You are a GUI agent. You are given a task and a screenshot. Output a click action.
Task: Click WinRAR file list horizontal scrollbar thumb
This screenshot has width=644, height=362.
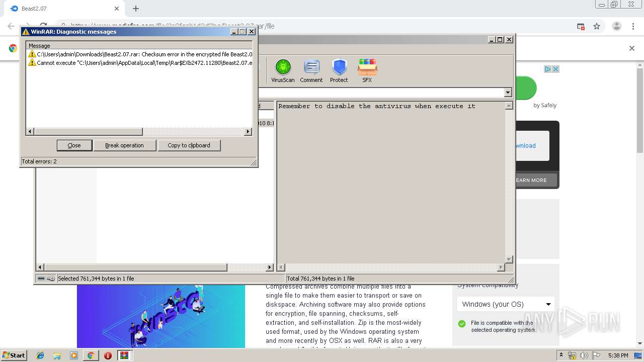click(136, 267)
